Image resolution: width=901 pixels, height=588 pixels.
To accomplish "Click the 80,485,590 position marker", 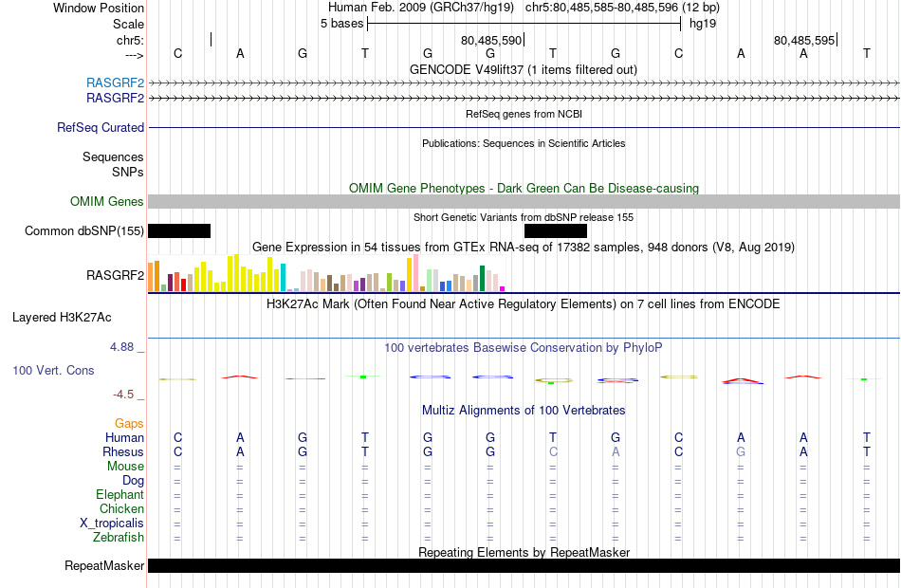I will (x=491, y=40).
